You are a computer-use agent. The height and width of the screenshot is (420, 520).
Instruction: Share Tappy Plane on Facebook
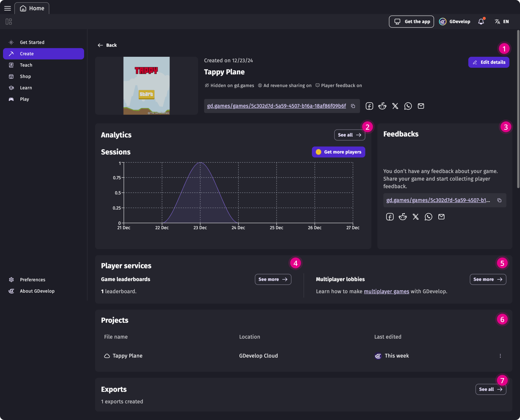tap(369, 106)
